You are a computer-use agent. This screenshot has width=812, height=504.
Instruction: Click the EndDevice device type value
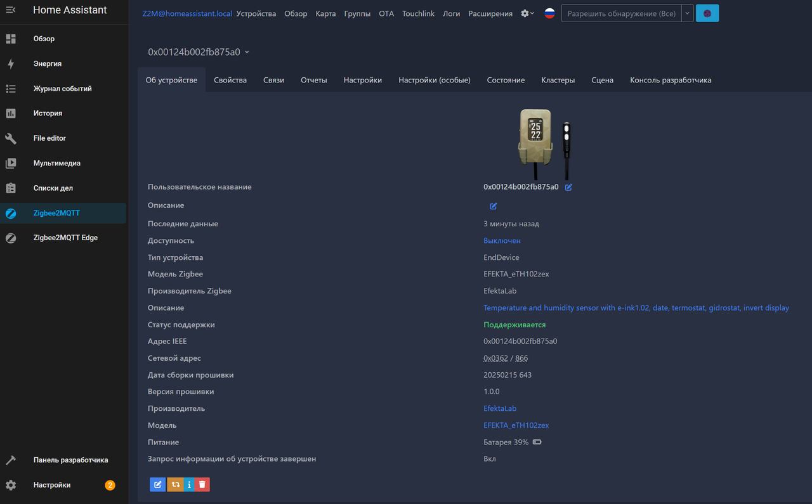click(x=501, y=258)
